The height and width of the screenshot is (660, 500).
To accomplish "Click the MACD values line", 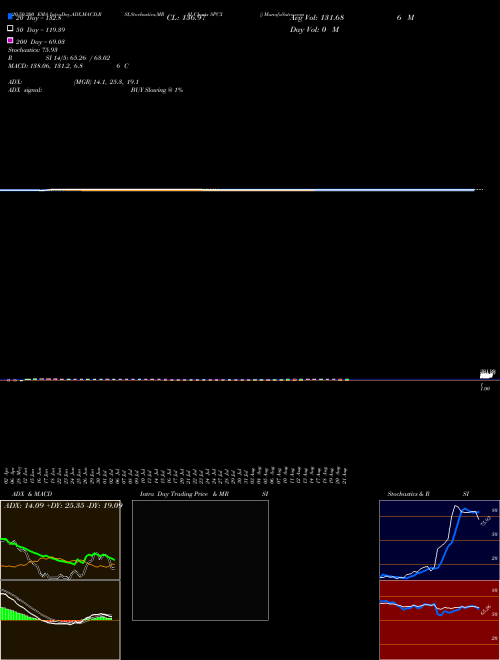I will [x=45, y=66].
